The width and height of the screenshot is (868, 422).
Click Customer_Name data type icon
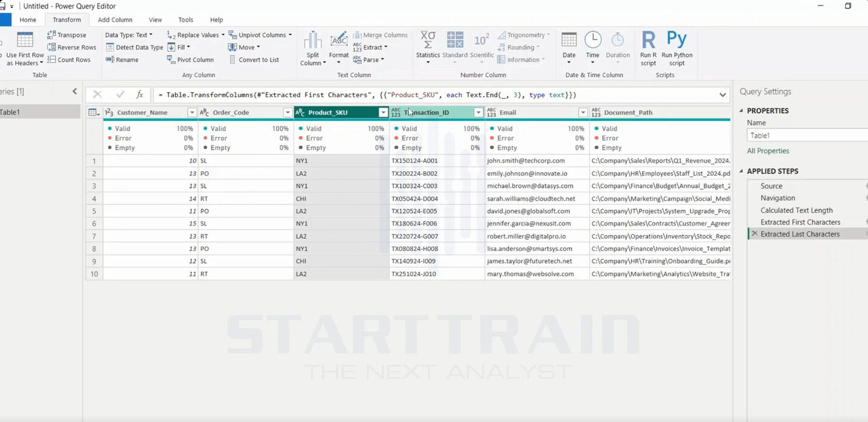[x=109, y=112]
